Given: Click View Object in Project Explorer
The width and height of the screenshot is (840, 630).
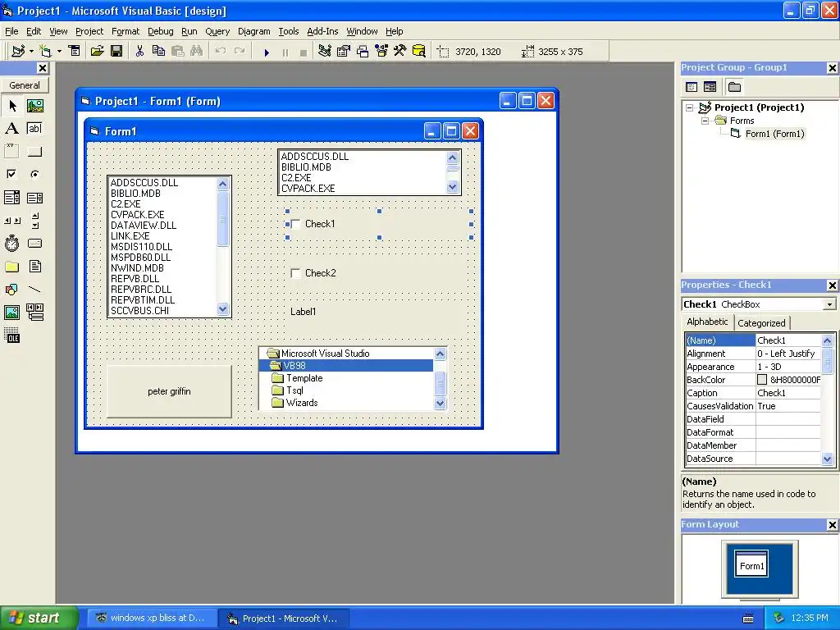Looking at the screenshot, I should [710, 87].
